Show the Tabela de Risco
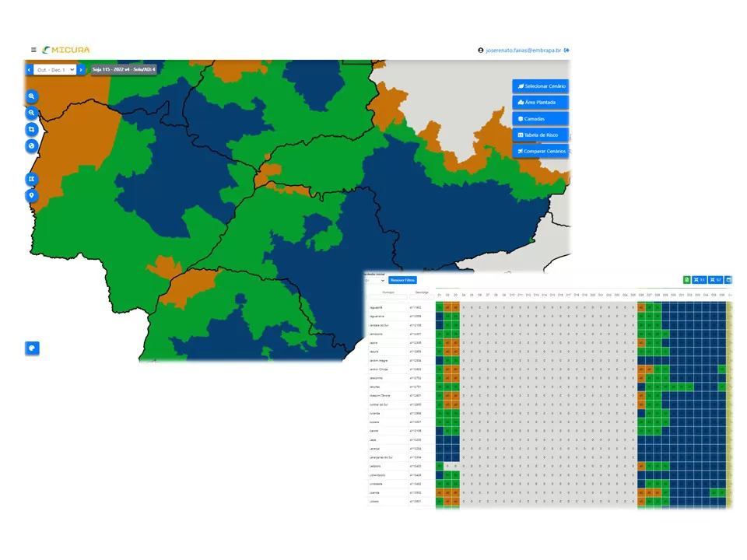The image size is (747, 560). [541, 135]
